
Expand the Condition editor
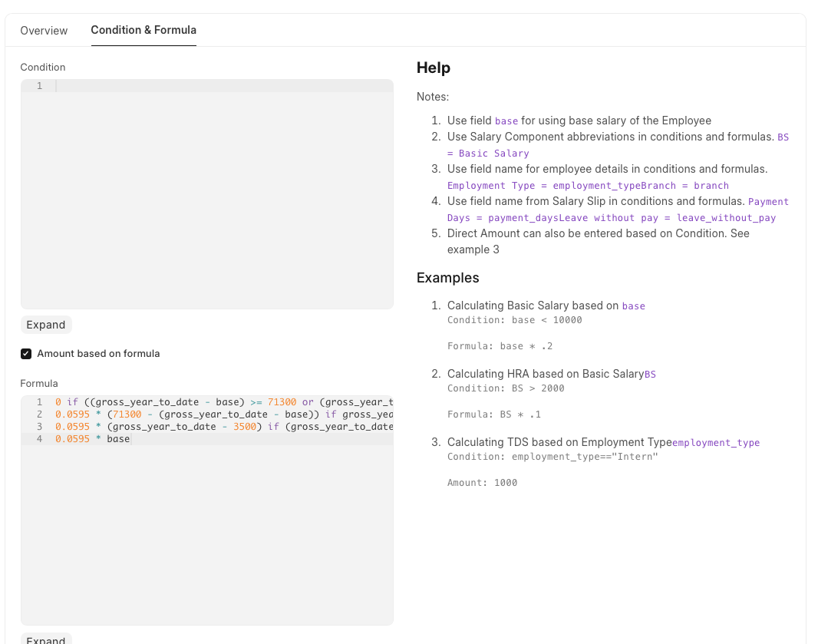tap(46, 325)
